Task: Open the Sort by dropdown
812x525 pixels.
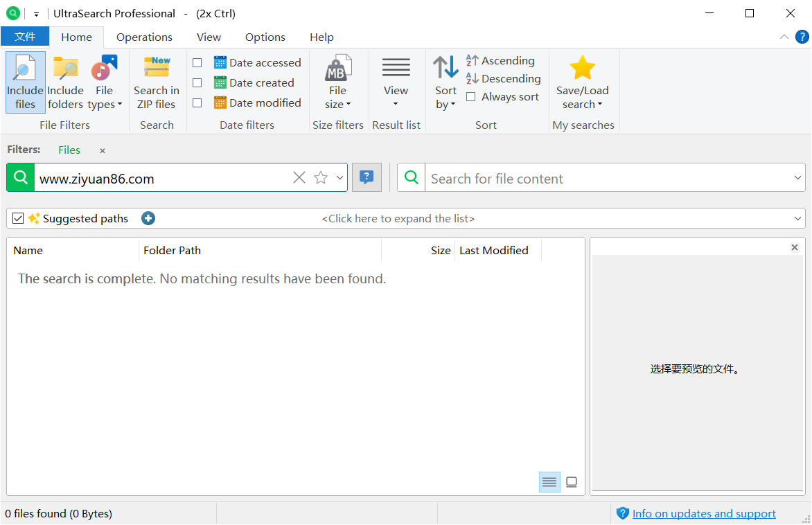Action: [x=445, y=82]
